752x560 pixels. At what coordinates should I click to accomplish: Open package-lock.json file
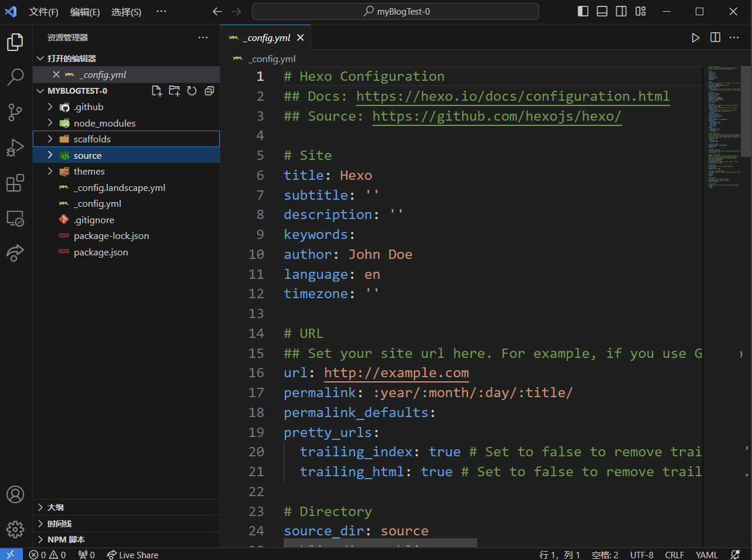(126, 235)
